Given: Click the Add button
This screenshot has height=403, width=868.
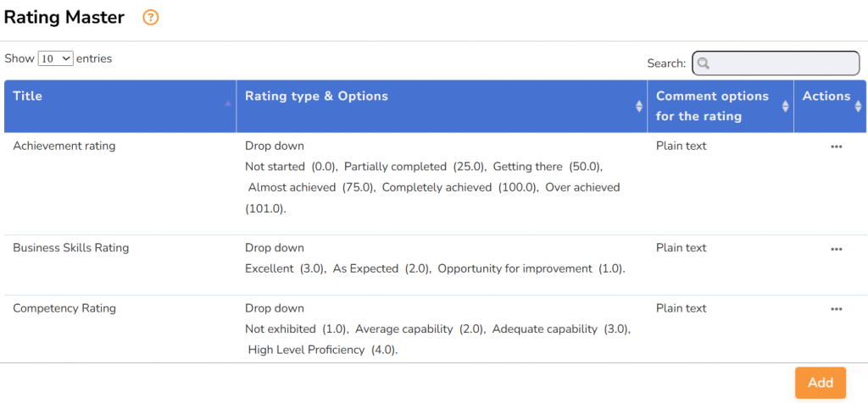Looking at the screenshot, I should pyautogui.click(x=820, y=383).
